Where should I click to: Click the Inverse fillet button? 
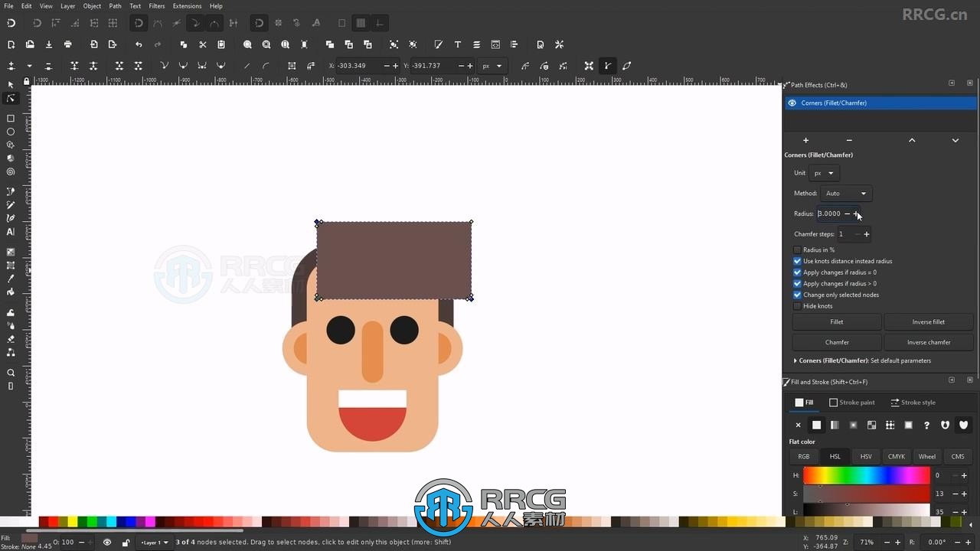coord(929,322)
